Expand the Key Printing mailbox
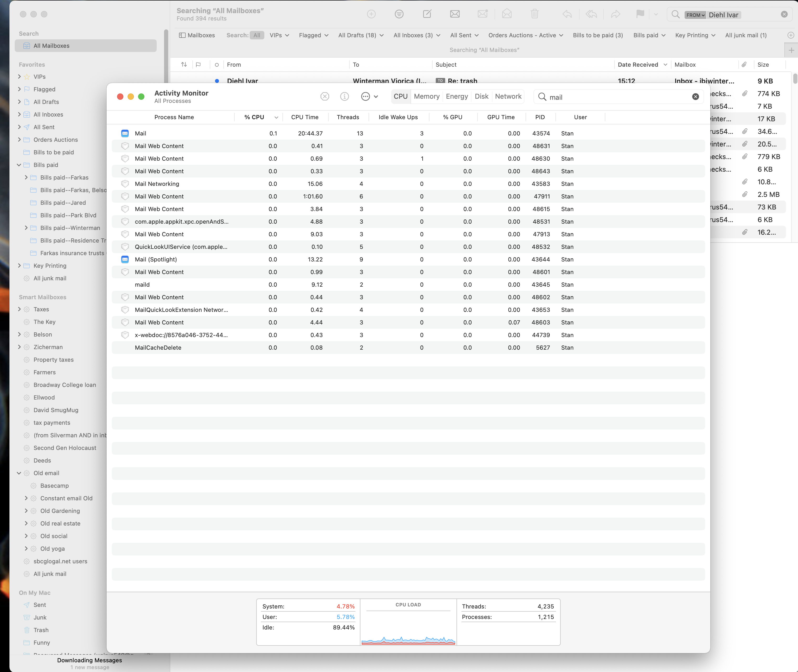This screenshot has height=672, width=798. (19, 266)
